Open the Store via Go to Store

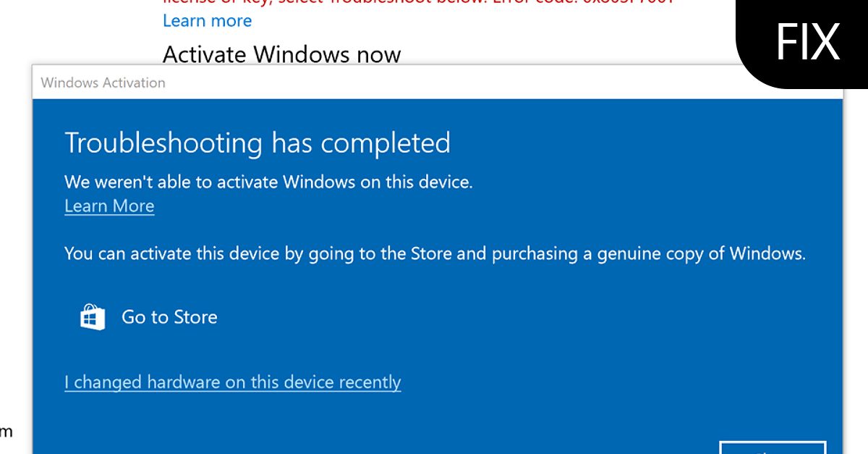point(169,317)
